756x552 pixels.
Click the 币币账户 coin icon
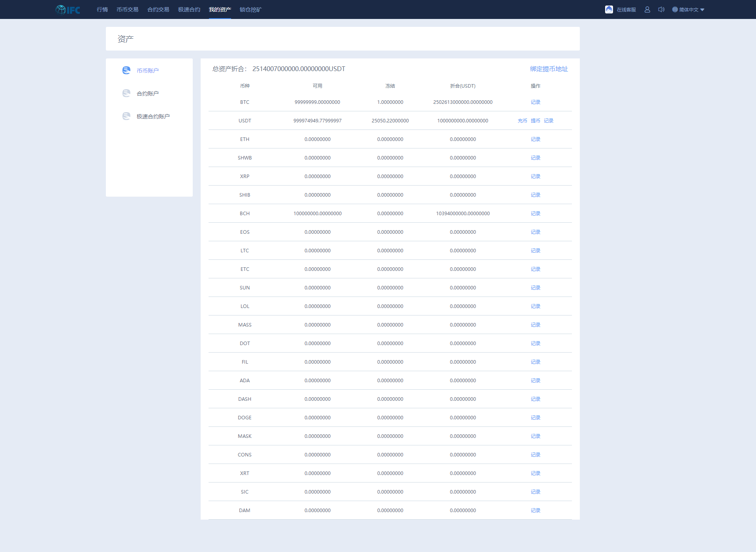[126, 70]
